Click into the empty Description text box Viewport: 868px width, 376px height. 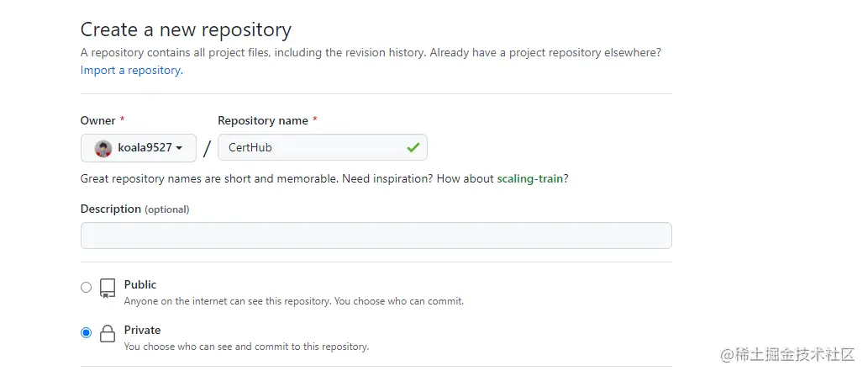(x=376, y=236)
